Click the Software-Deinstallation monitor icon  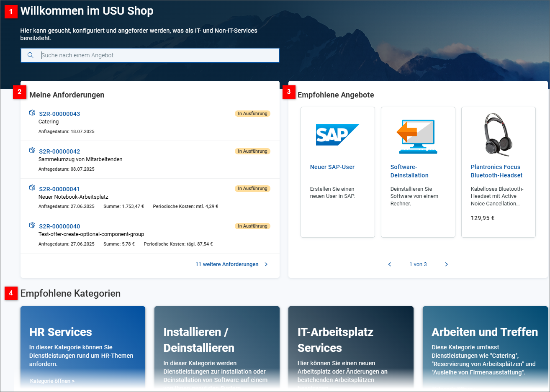pyautogui.click(x=418, y=136)
